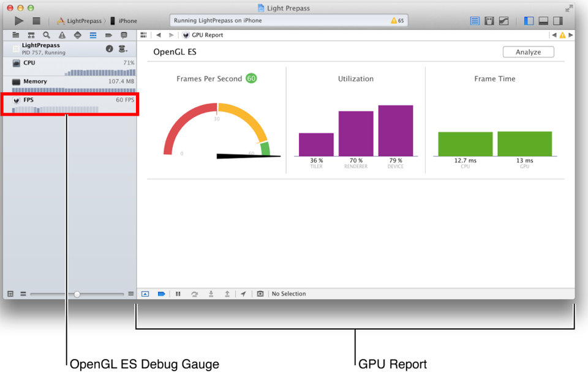Click the Analyze button
This screenshot has height=375, width=588.
528,52
